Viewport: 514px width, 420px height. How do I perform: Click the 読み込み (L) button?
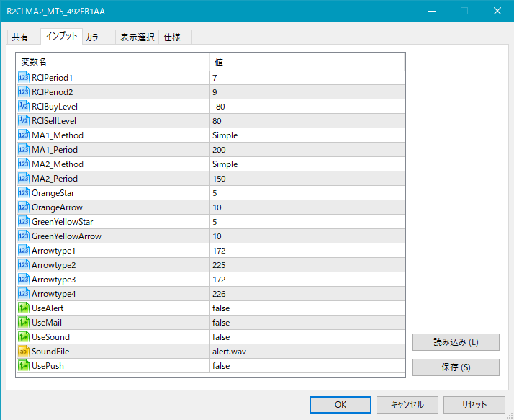[456, 342]
